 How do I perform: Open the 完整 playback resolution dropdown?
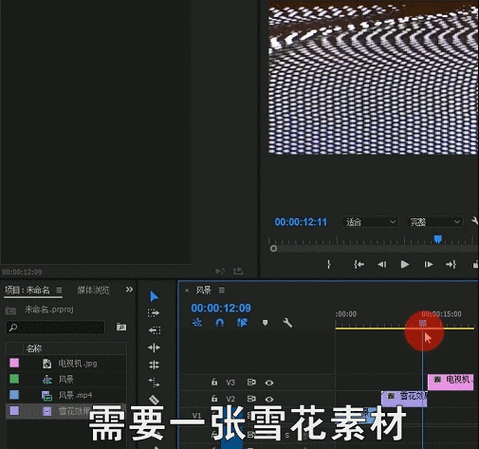[x=435, y=222]
